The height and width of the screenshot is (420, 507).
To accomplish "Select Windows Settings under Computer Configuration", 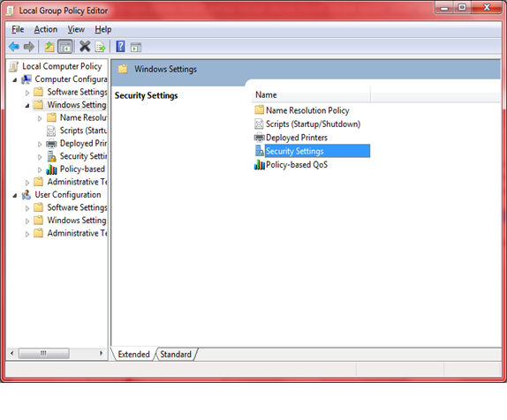I will [x=77, y=105].
